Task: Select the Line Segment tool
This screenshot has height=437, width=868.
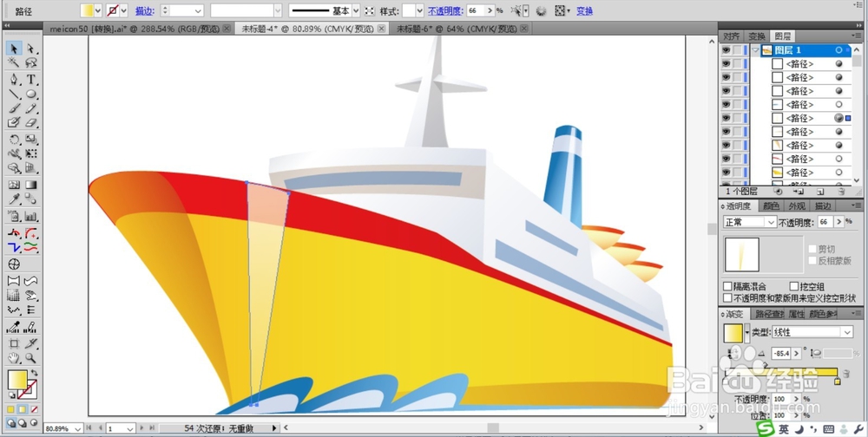Action: 14,94
